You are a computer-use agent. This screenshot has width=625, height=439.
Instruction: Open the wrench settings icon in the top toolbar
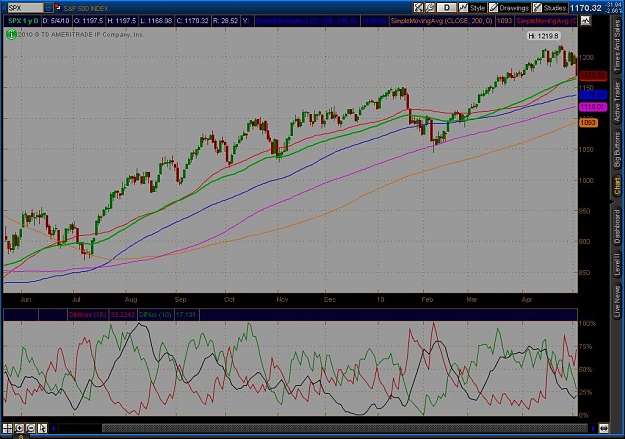[430, 8]
